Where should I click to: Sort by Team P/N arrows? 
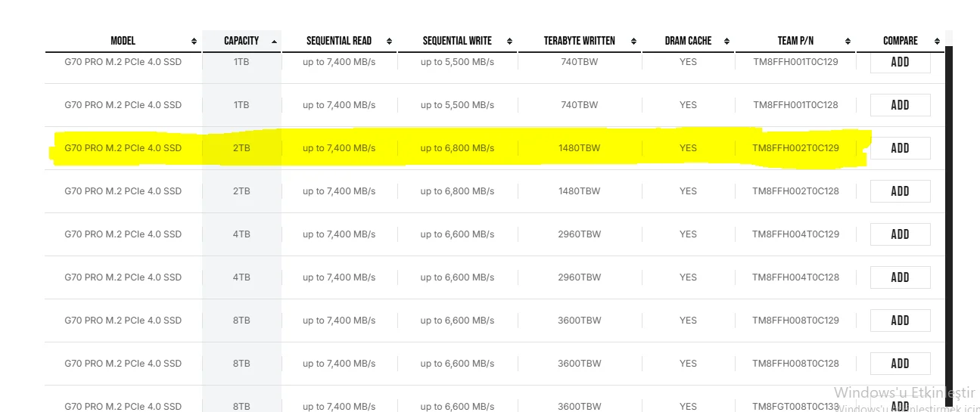(x=848, y=42)
